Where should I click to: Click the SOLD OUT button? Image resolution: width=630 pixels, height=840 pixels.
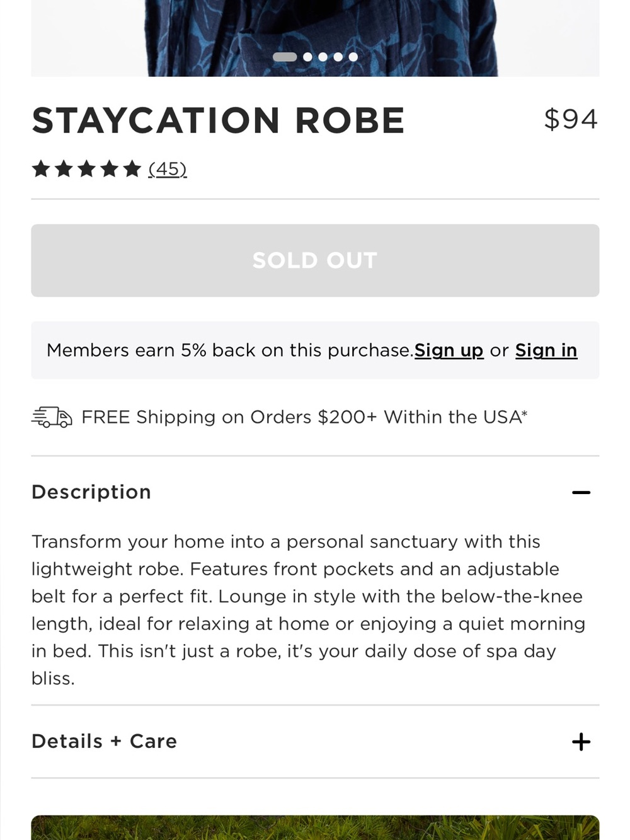coord(315,260)
